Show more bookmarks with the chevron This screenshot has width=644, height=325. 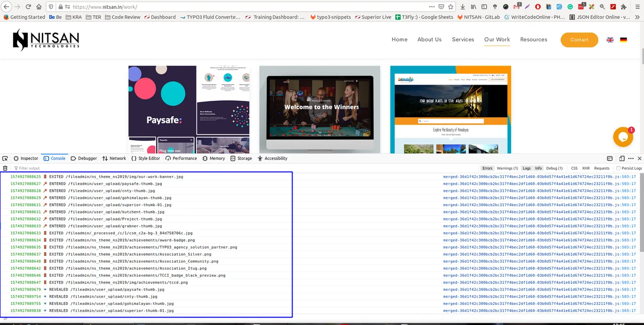(x=637, y=17)
